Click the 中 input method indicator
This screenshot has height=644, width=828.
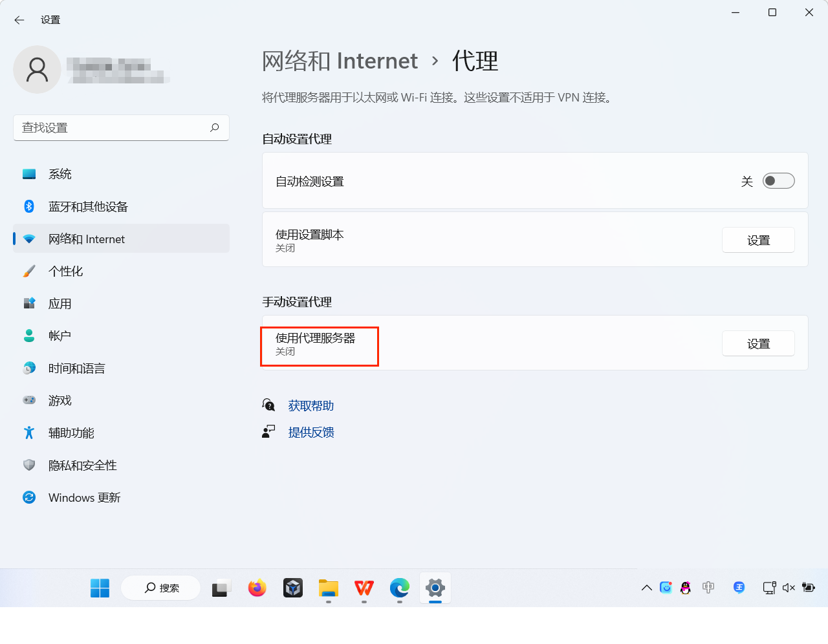pos(708,587)
